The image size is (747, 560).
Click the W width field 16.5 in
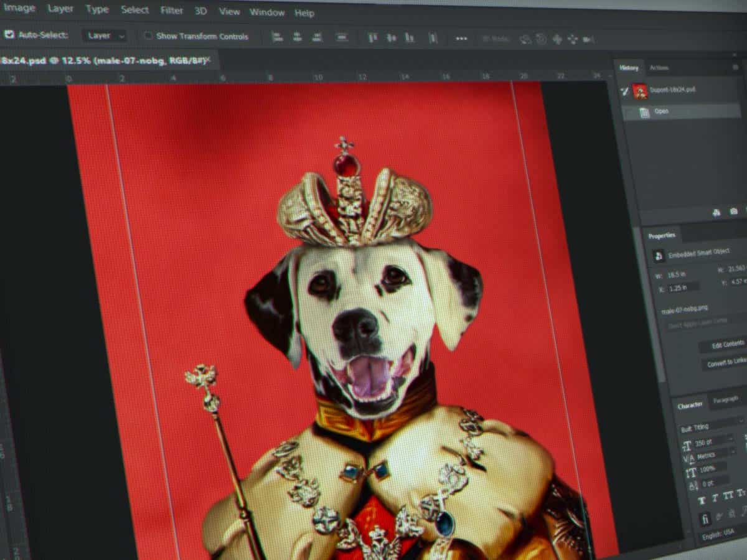(x=677, y=274)
